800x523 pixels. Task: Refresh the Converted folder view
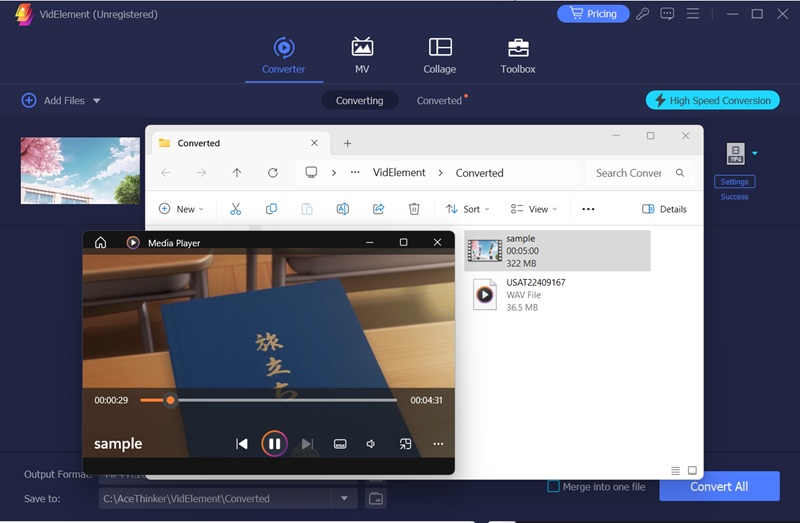pos(272,173)
